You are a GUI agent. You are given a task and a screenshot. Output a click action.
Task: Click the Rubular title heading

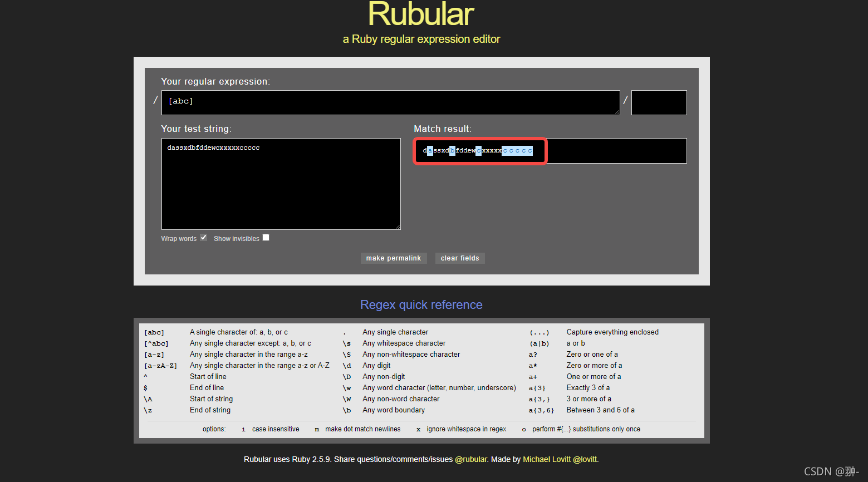tap(421, 14)
